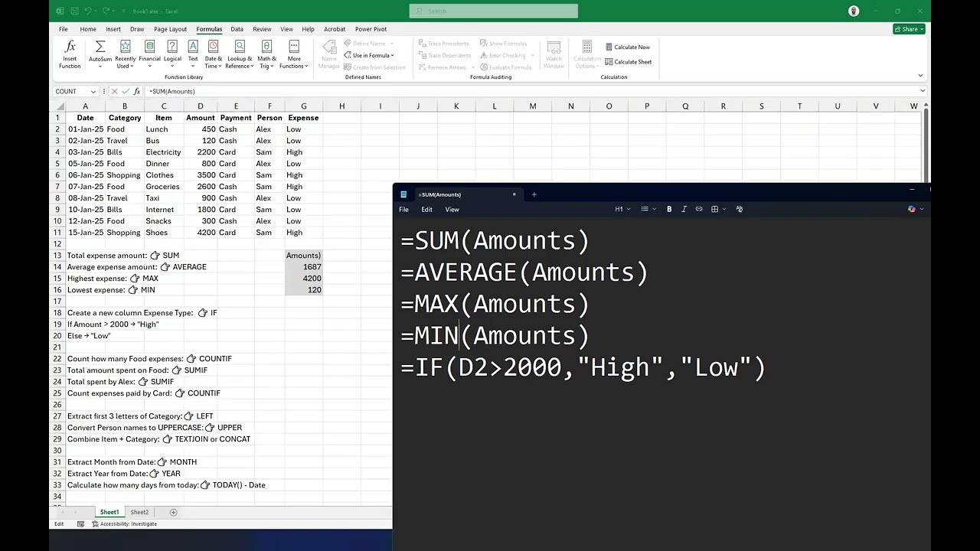Image resolution: width=980 pixels, height=551 pixels.
Task: Open Logical functions menu
Action: tap(172, 54)
